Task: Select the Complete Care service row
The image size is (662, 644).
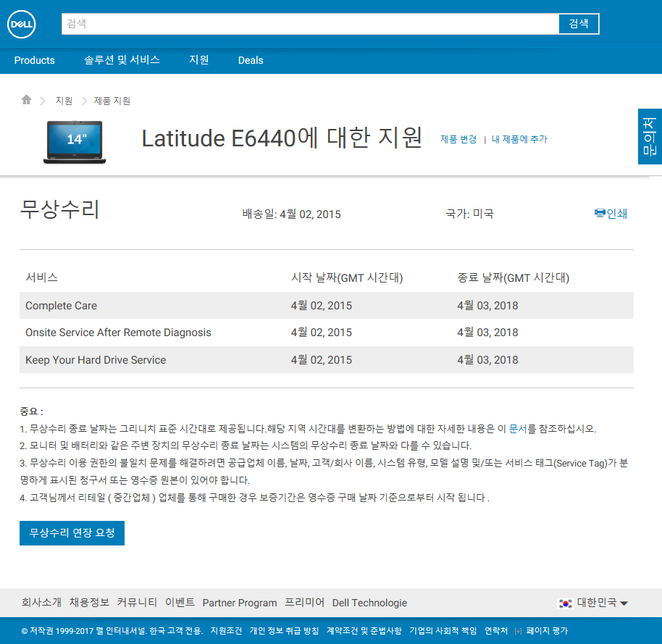Action: pyautogui.click(x=327, y=305)
